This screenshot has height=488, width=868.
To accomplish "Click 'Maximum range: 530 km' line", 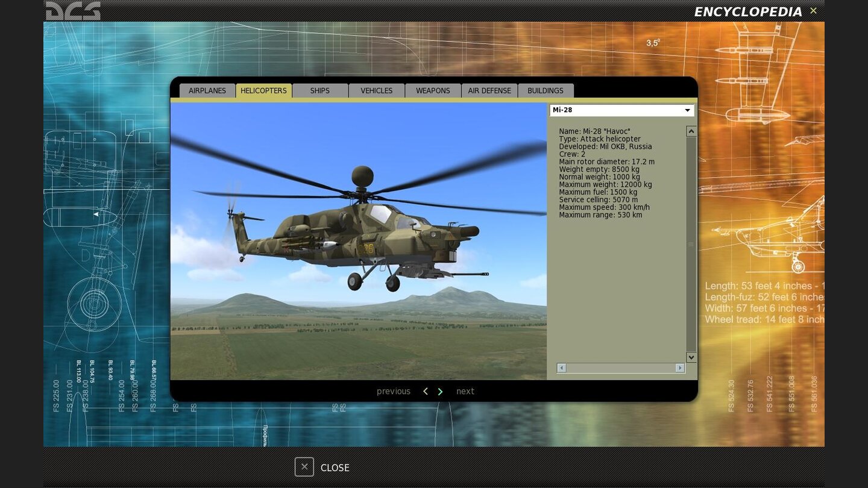I will [x=600, y=215].
